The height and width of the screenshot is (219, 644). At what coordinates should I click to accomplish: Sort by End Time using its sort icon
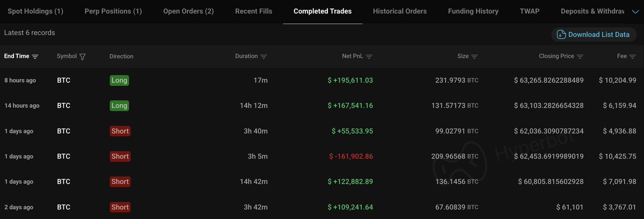35,56
